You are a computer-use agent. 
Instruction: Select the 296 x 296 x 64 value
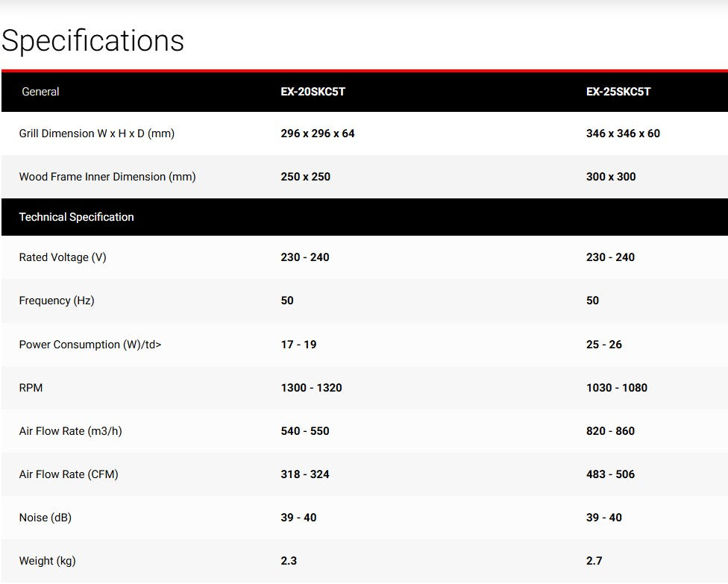[318, 134]
